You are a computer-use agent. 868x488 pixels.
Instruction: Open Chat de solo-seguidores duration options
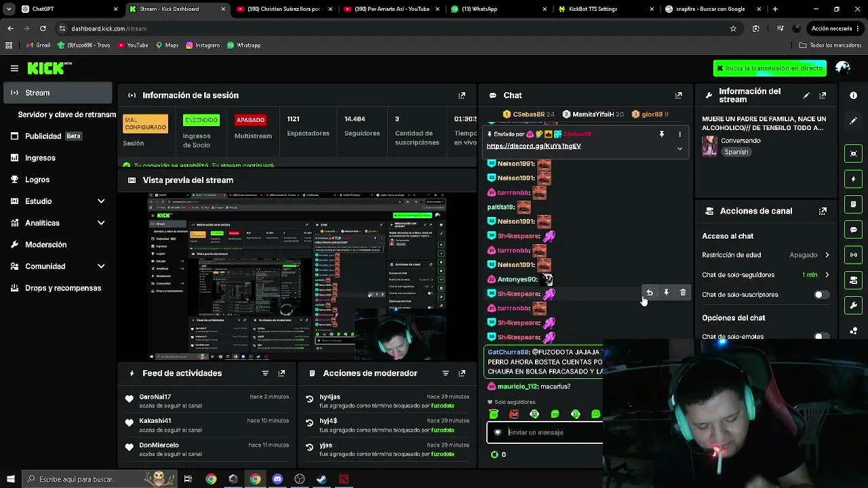coord(816,274)
